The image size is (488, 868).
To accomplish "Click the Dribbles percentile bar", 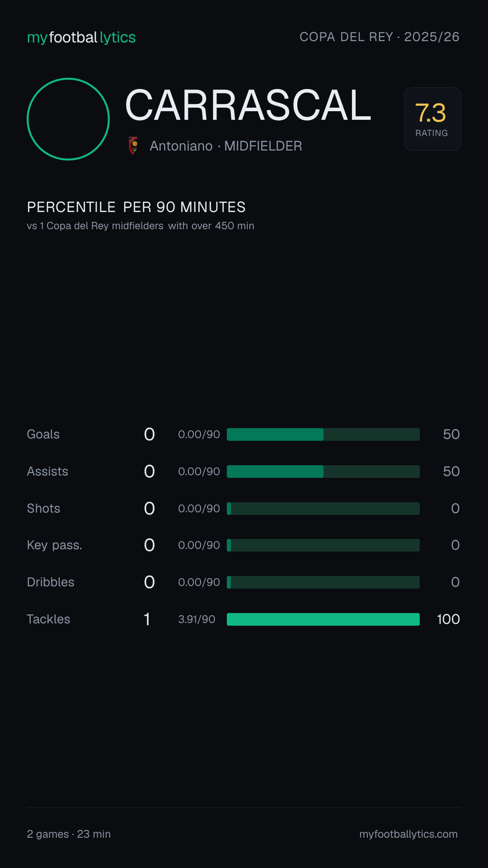I will [x=323, y=582].
